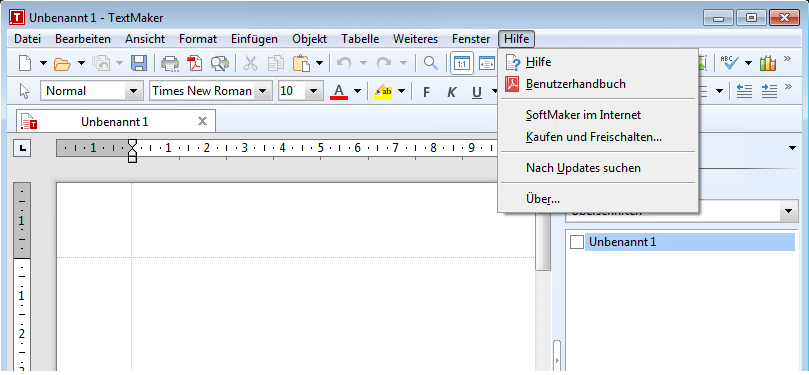
Task: Open Print Preview with the magnifier-printer icon
Action: pyautogui.click(x=219, y=63)
